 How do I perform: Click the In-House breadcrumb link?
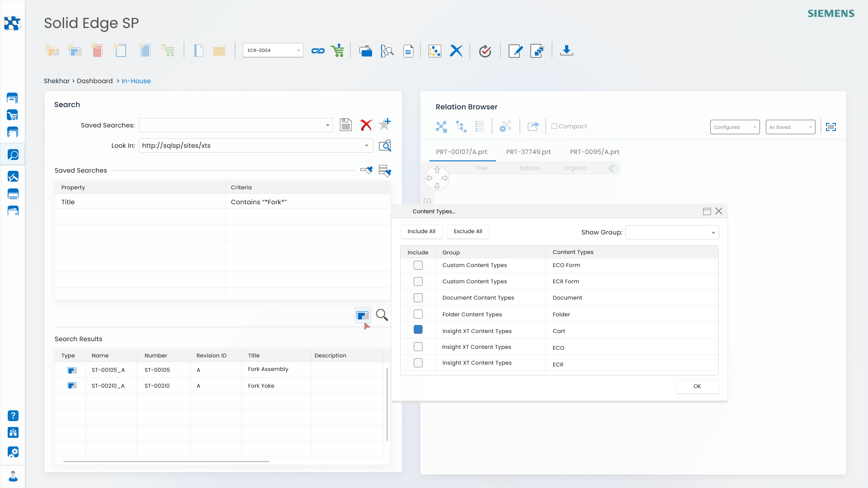point(136,81)
